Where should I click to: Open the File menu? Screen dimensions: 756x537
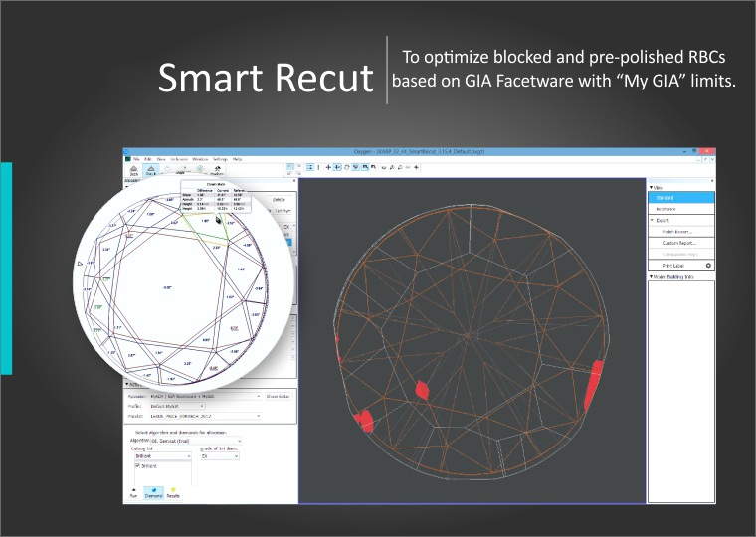click(x=136, y=159)
